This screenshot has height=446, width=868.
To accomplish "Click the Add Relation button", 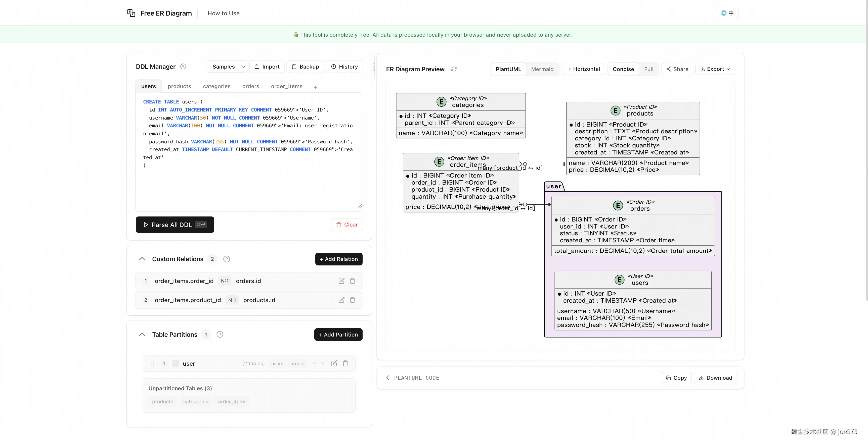I will (339, 259).
